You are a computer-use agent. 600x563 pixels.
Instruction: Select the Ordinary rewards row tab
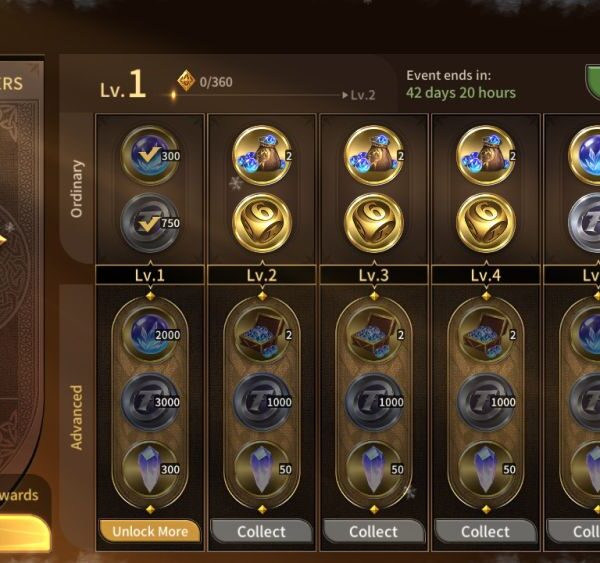coord(77,188)
